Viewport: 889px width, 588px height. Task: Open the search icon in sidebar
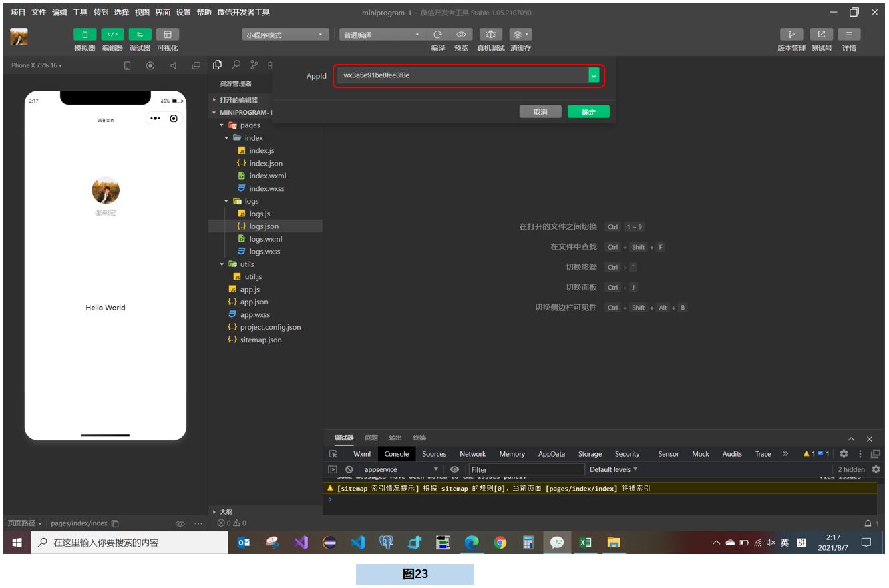[236, 65]
